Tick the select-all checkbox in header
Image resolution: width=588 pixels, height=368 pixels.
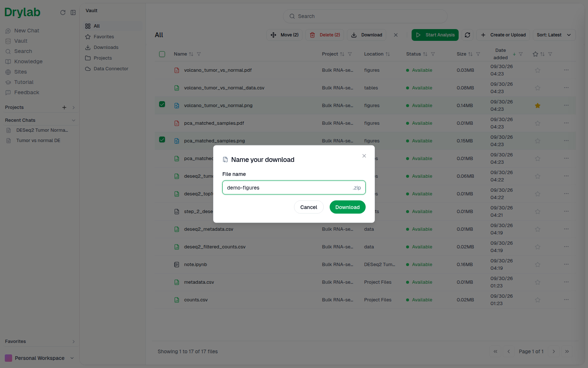pos(162,54)
